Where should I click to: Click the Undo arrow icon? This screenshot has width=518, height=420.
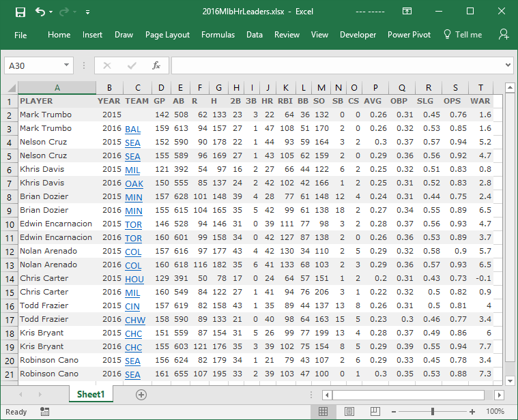click(x=41, y=12)
